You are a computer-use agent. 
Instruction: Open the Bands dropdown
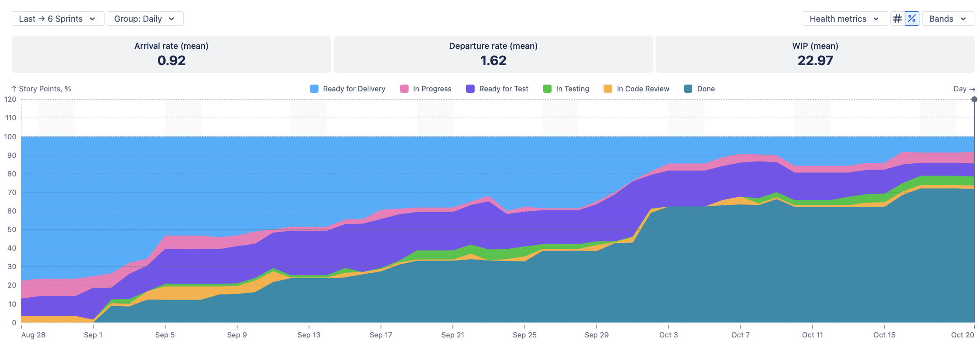[948, 19]
